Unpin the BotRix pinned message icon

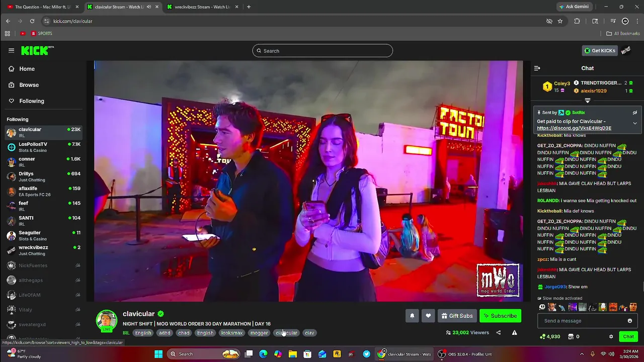tap(635, 113)
